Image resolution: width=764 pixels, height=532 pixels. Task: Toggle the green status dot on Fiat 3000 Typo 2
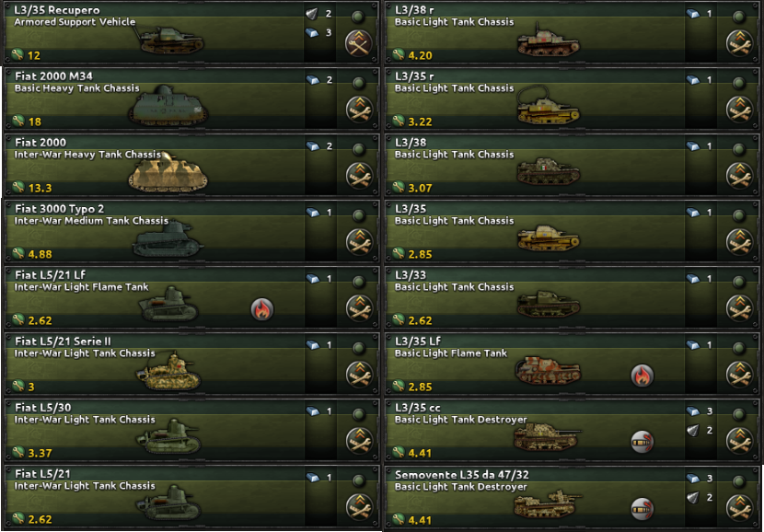[x=359, y=214]
